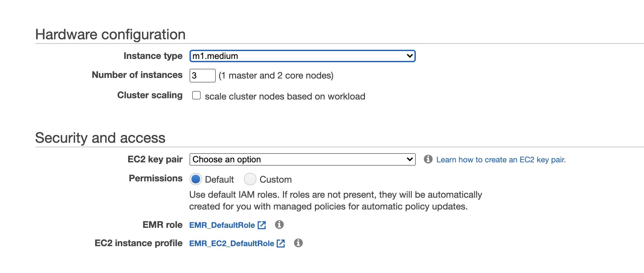644x273 pixels.
Task: Click the info icon next to EMR_DefaultRole
Action: pos(279,225)
